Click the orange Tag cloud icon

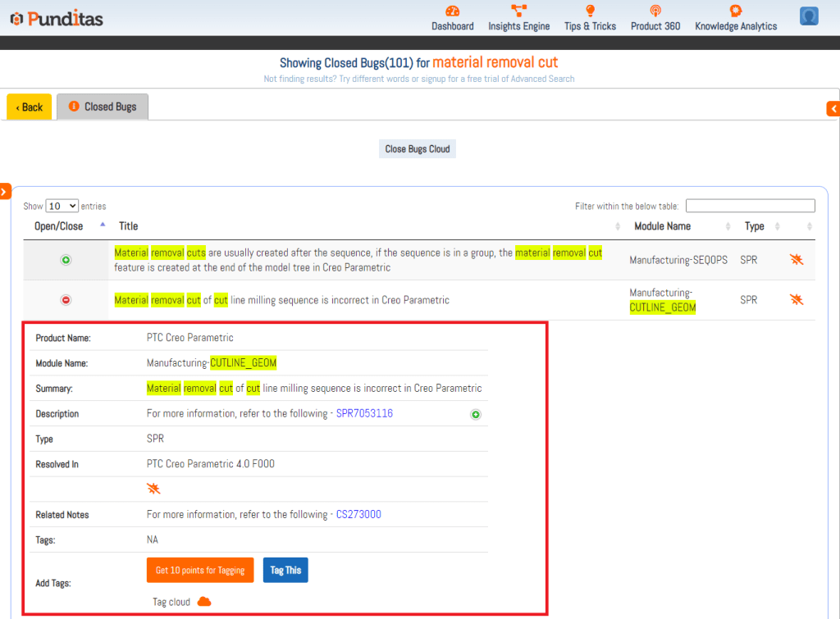point(204,602)
